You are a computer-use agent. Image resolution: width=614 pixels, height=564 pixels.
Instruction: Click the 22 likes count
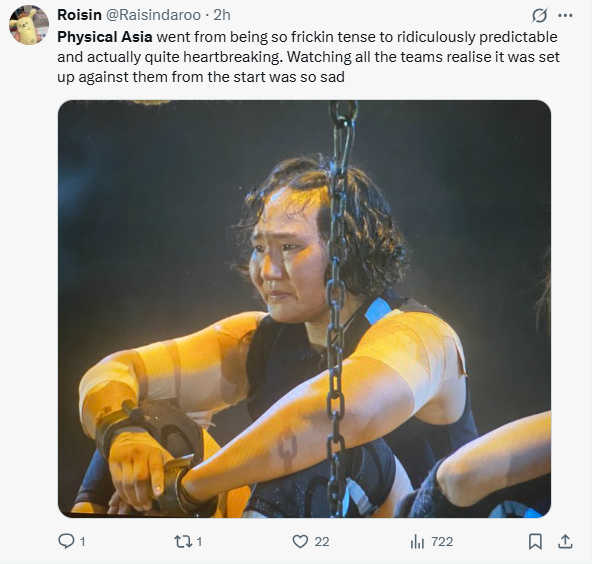(x=321, y=541)
